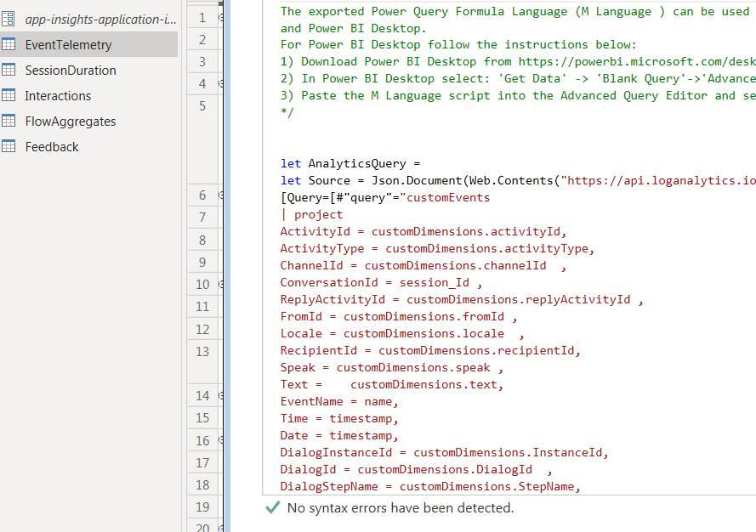Click the 'Speak = customDimensions.speak' line
The width and height of the screenshot is (756, 532).
(392, 368)
